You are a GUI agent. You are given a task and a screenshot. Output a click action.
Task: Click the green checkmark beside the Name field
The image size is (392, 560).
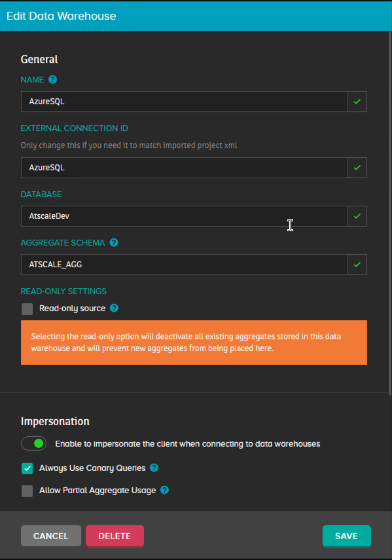click(357, 102)
